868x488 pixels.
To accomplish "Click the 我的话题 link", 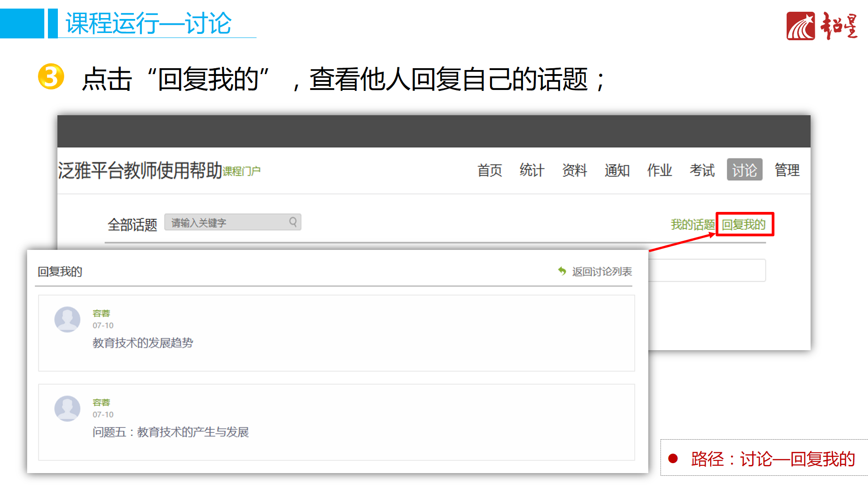I will pos(692,225).
